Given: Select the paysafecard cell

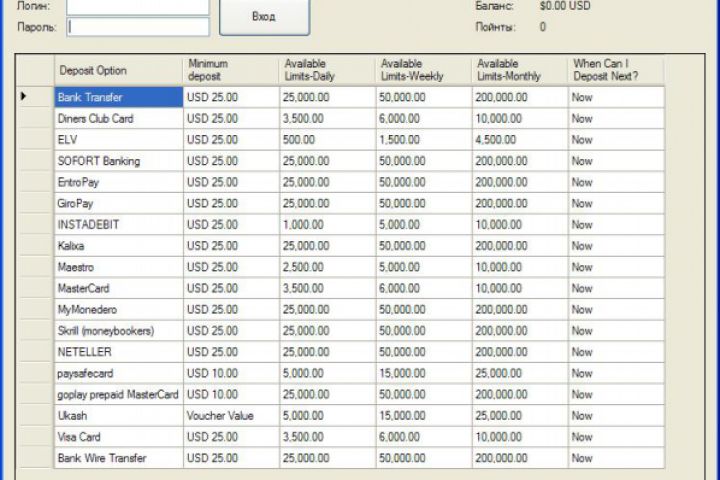Looking at the screenshot, I should click(x=118, y=373).
